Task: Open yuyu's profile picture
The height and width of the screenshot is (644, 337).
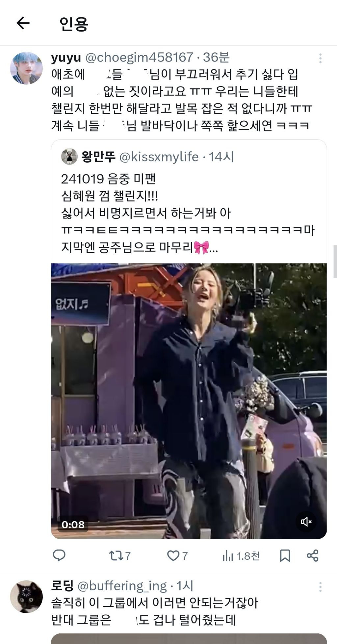Action: [26, 68]
